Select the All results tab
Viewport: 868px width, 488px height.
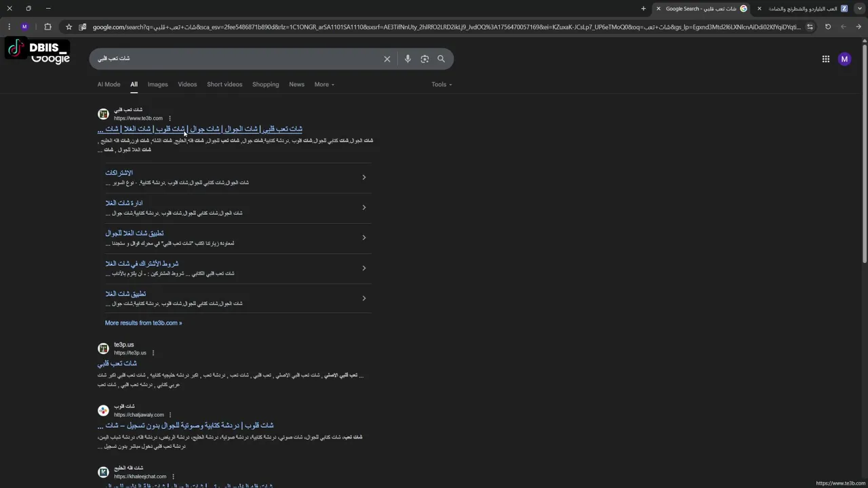point(134,85)
